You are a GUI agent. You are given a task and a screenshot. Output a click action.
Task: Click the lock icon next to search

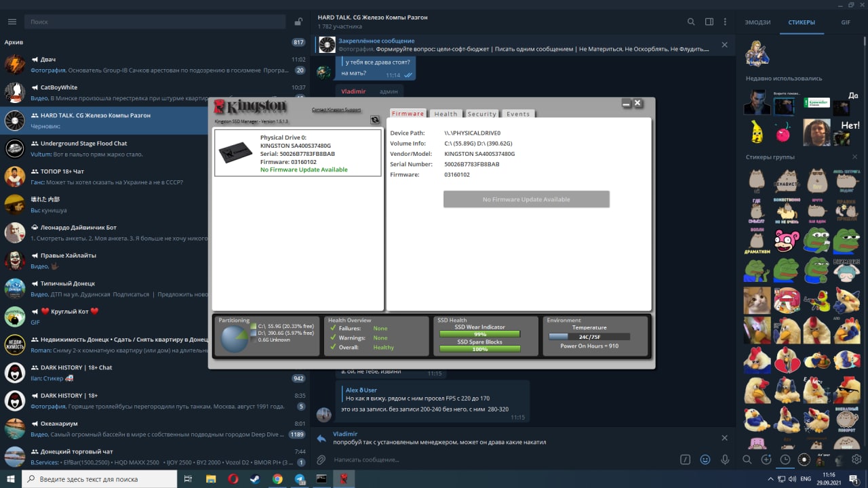point(298,22)
